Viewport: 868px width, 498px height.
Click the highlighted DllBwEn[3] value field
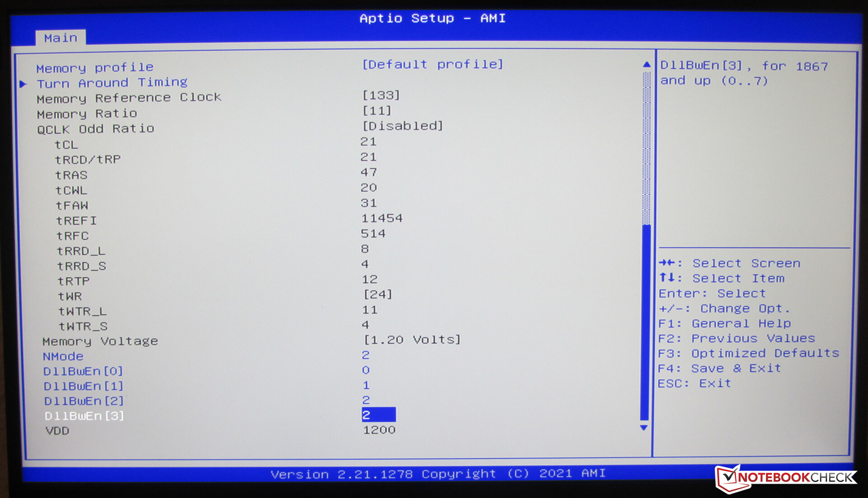point(378,415)
